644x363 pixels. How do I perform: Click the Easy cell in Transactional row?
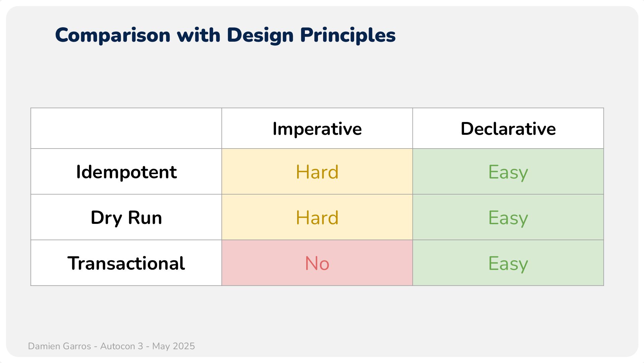point(508,263)
